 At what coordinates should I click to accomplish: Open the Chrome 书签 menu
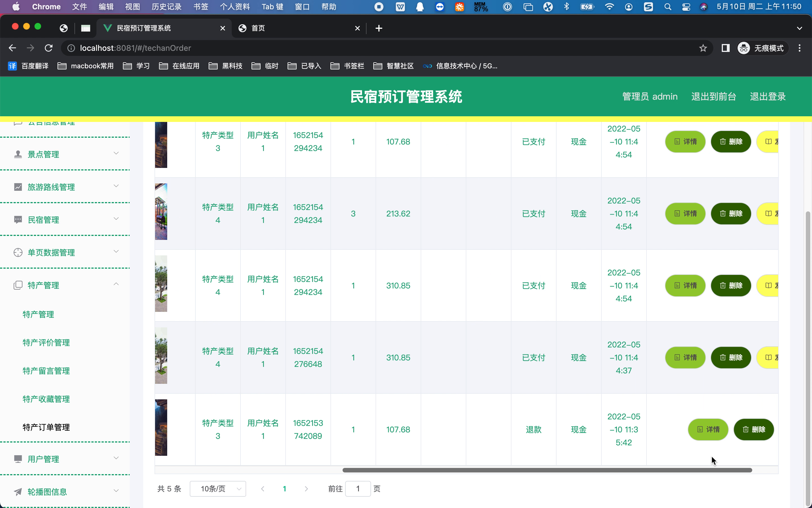201,7
